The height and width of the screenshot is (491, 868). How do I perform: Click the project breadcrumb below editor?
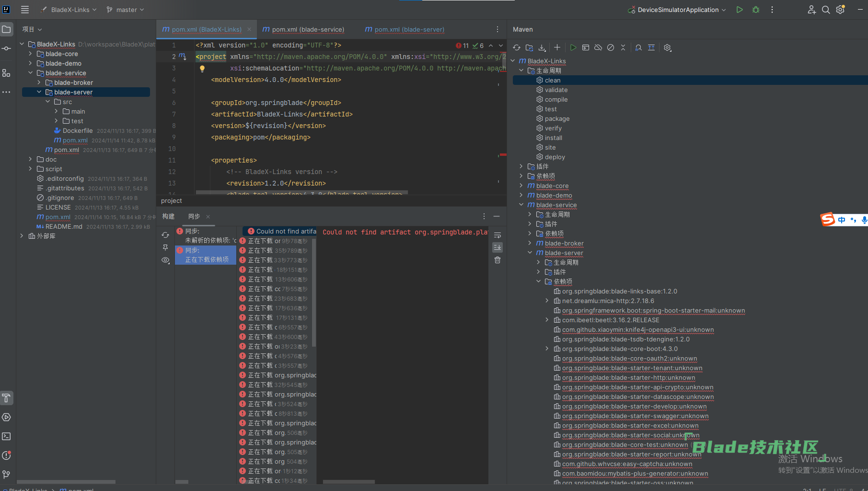[x=172, y=200]
